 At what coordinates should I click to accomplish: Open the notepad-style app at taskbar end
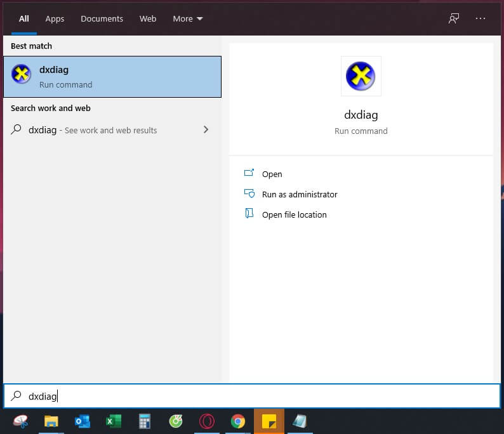(x=300, y=421)
